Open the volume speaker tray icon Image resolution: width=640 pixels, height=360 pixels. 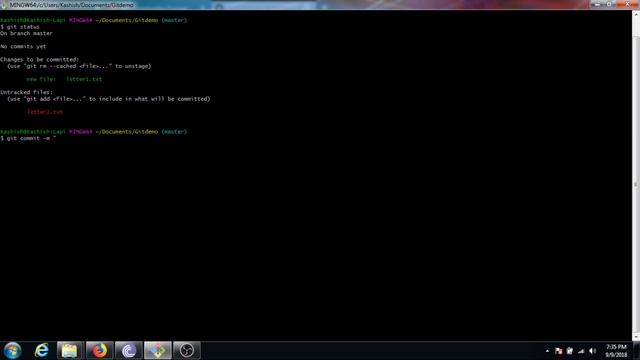tap(593, 351)
